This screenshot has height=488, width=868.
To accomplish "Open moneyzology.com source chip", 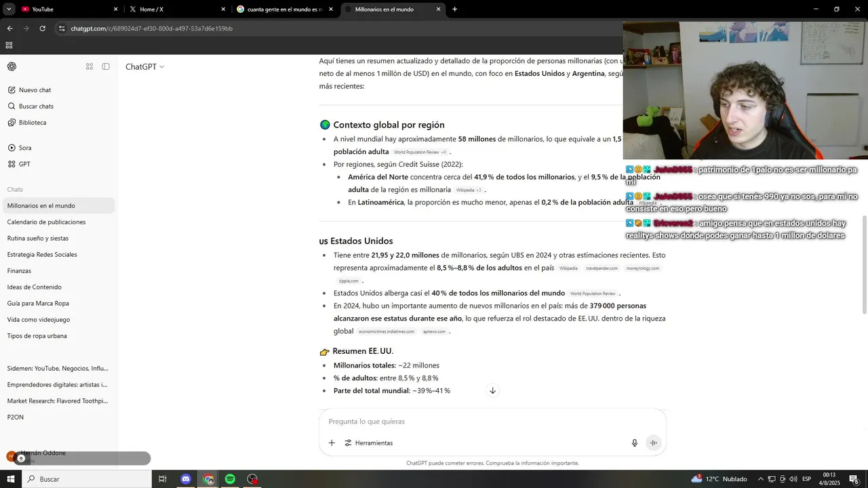I will click(x=642, y=268).
